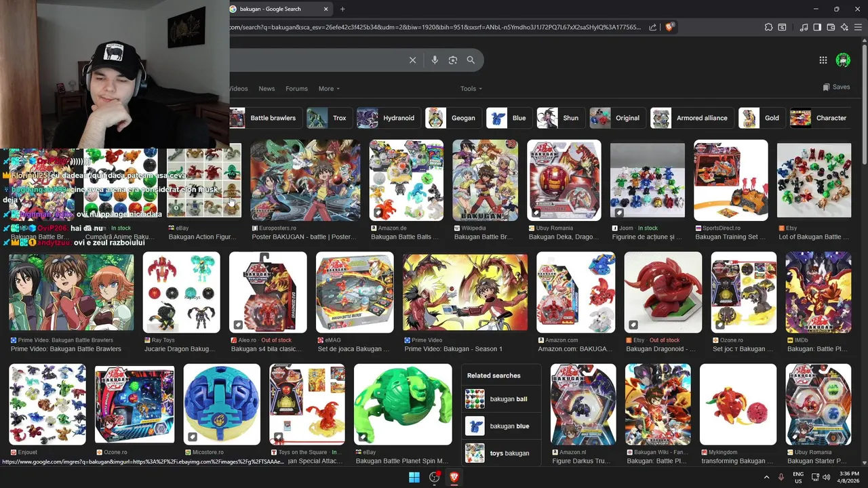
Task: Open the Windows Start menu
Action: 414,477
